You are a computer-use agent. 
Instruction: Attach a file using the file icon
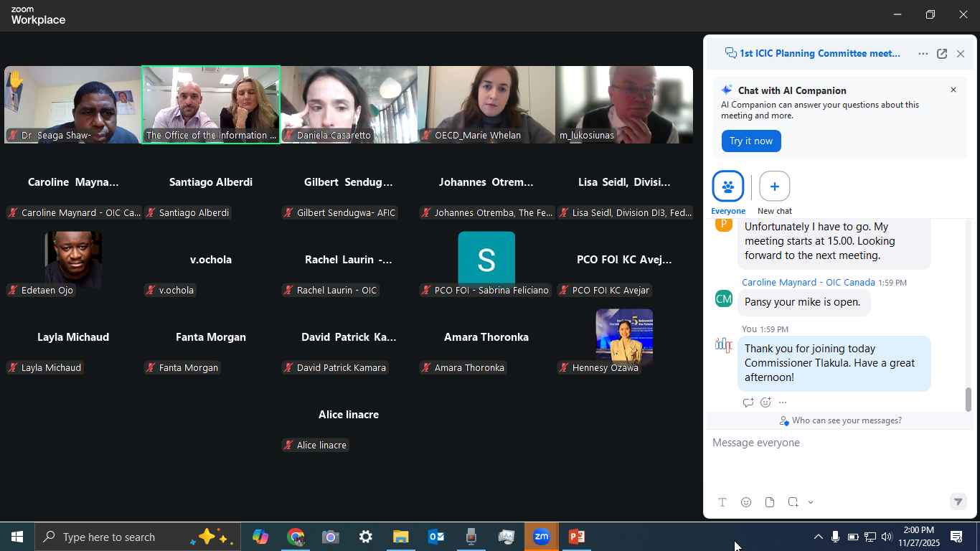(x=770, y=502)
